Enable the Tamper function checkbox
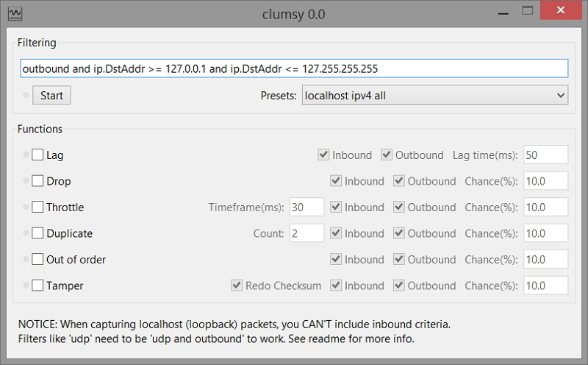 click(x=37, y=286)
